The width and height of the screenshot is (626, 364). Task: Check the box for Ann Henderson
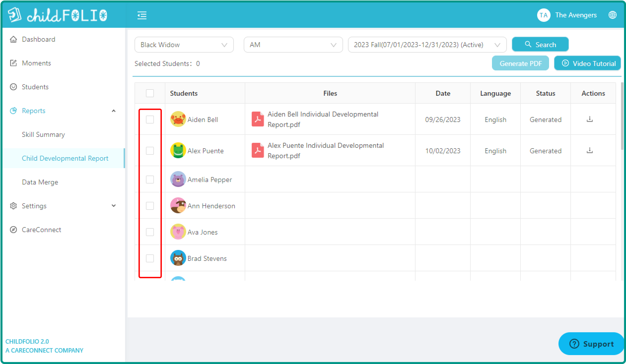pyautogui.click(x=150, y=206)
